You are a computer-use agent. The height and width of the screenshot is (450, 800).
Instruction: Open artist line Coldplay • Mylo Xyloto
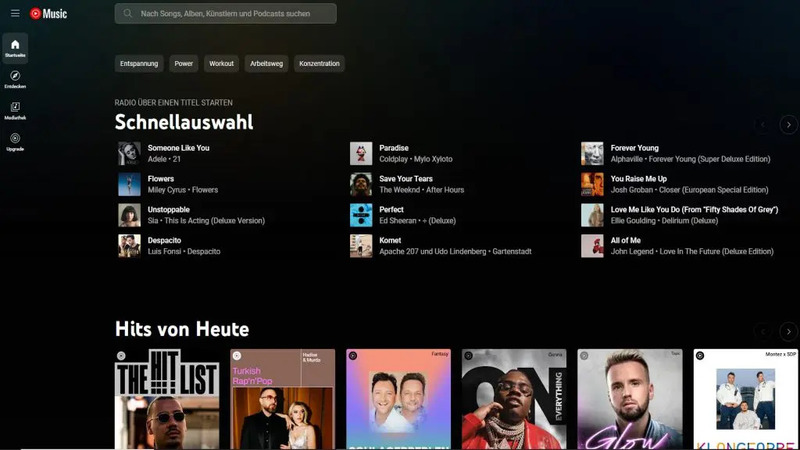coord(416,159)
